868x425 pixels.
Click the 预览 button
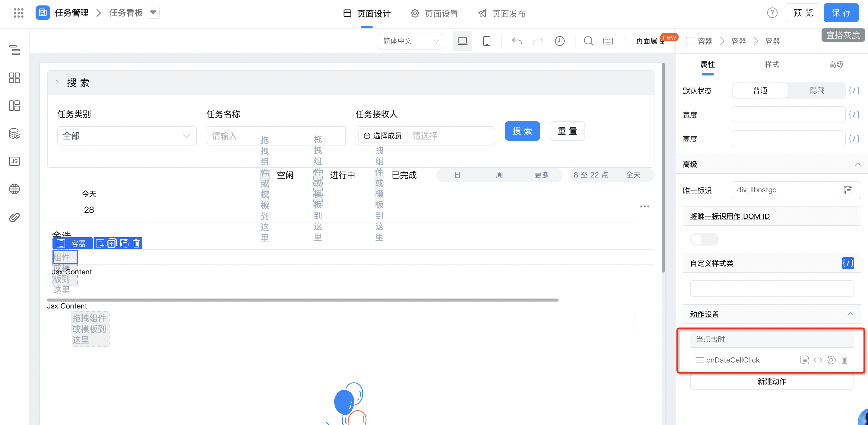pyautogui.click(x=803, y=13)
